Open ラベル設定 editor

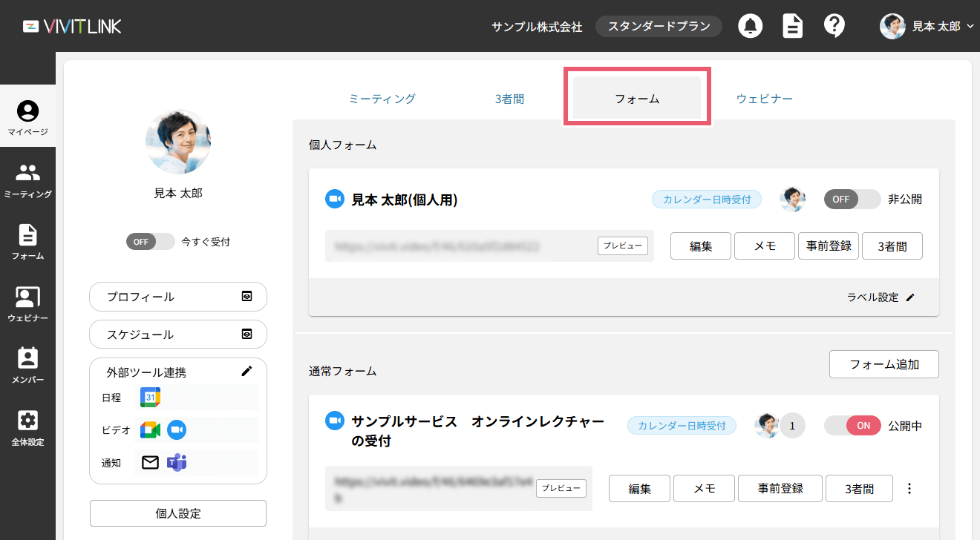pyautogui.click(x=881, y=297)
